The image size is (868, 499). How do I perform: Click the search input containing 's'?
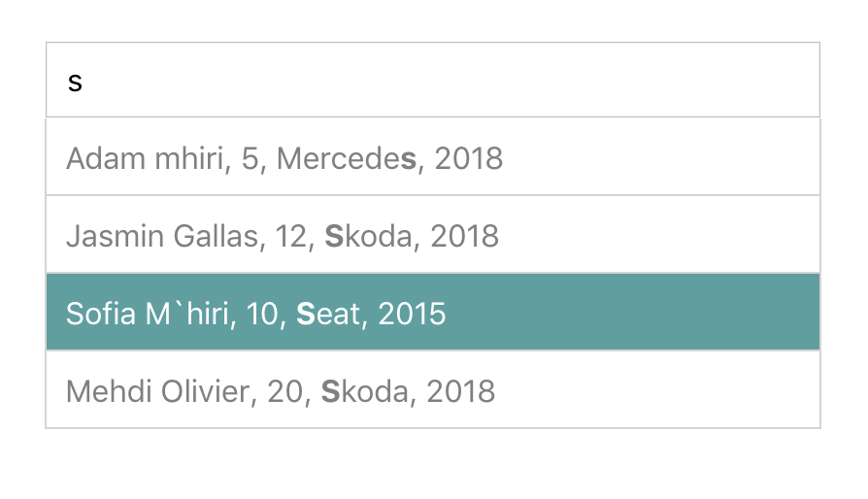433,80
